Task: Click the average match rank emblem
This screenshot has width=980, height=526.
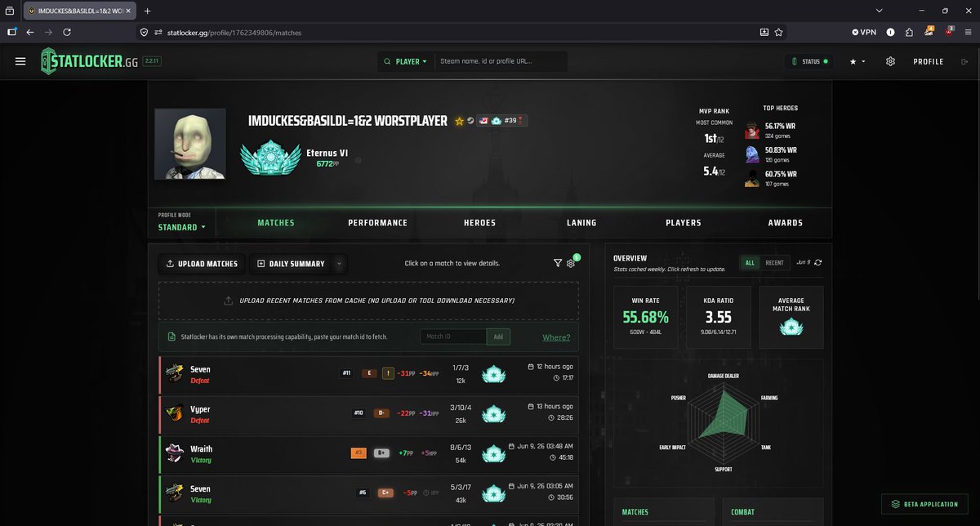Action: (x=791, y=326)
